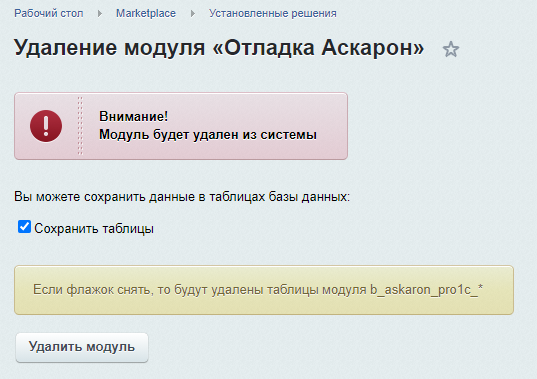Click «Отладка Аскарон» module name in title
Viewport: 537px width, 379px height.
pyautogui.click(x=319, y=48)
